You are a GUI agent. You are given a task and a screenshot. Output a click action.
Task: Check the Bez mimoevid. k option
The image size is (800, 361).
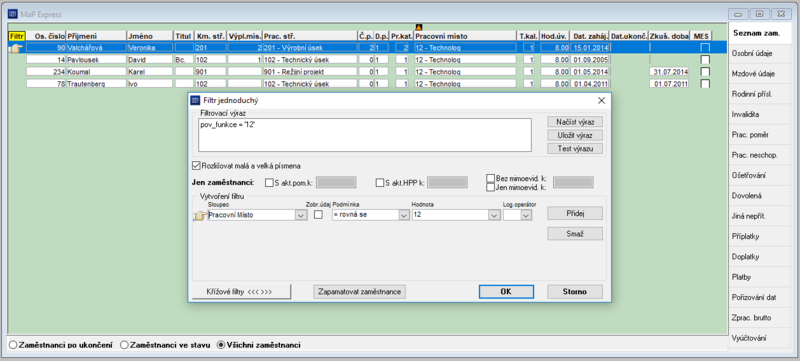pos(490,178)
